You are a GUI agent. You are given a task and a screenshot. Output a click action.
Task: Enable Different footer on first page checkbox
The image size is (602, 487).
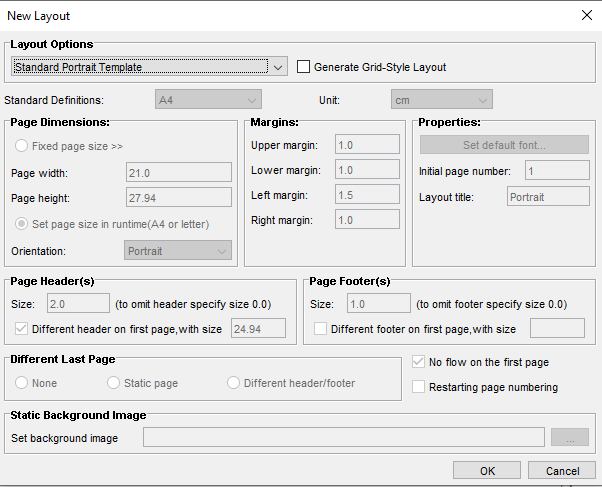[321, 328]
